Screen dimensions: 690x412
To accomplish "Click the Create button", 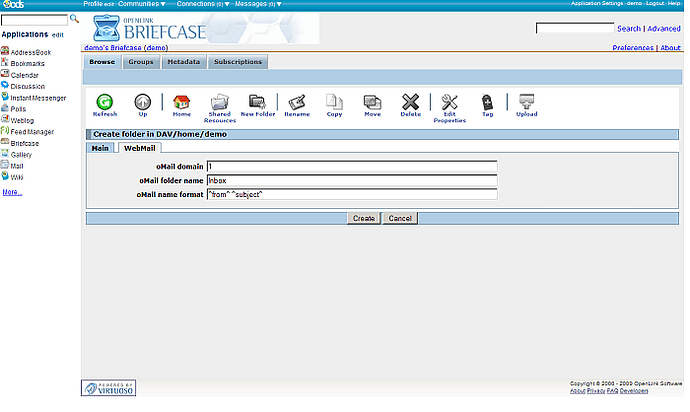I will (363, 218).
